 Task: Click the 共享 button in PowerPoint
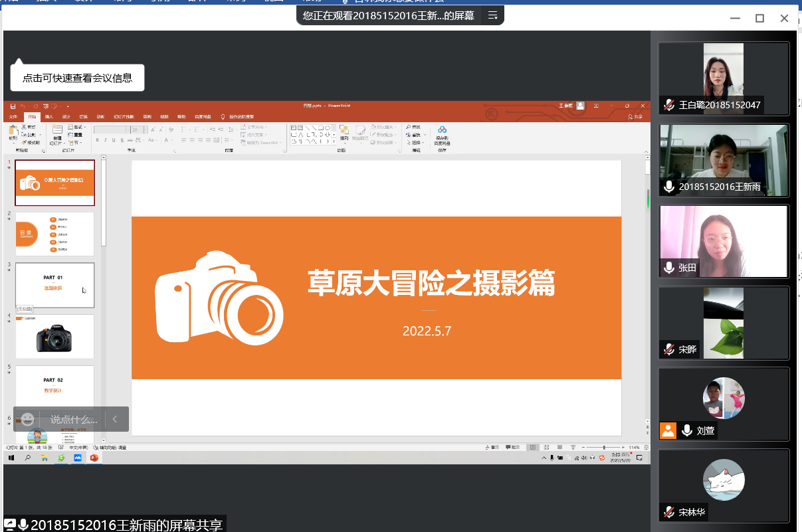[635, 116]
